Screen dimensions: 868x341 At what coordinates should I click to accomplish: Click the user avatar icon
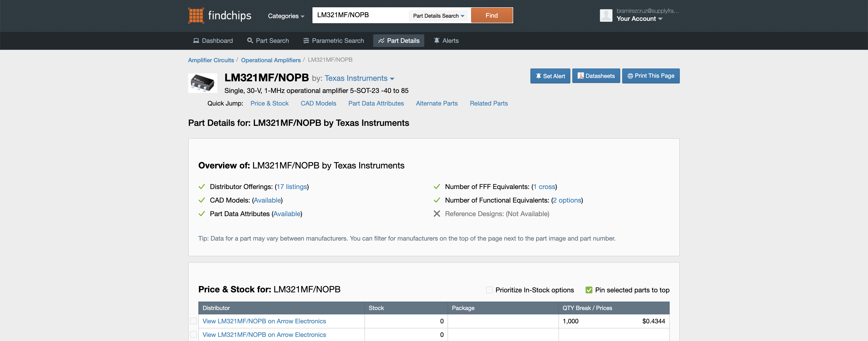pos(606,15)
